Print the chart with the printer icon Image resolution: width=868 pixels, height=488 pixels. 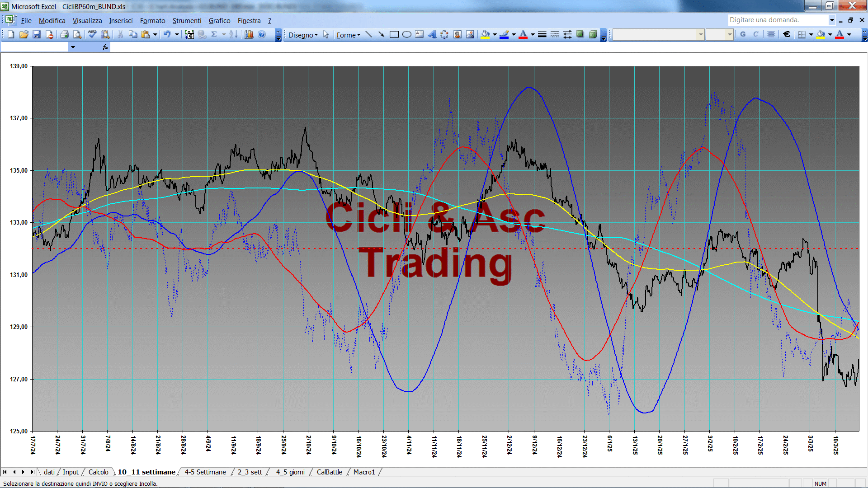65,34
